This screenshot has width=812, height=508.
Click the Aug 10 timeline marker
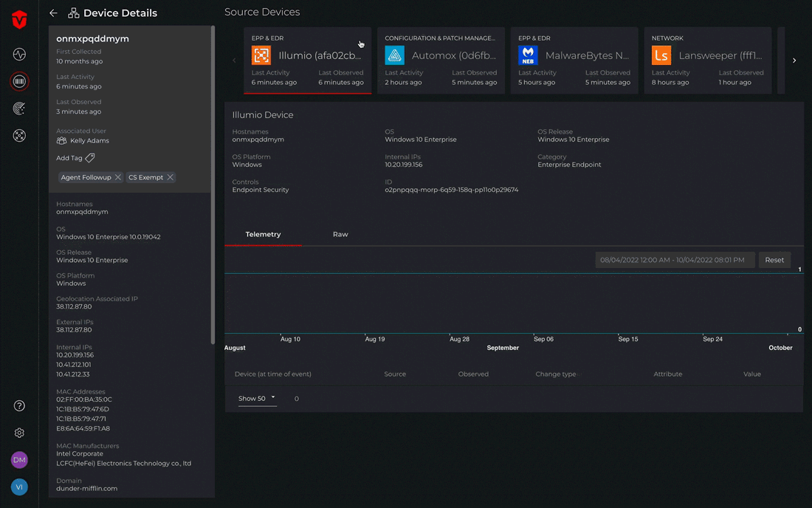point(290,339)
